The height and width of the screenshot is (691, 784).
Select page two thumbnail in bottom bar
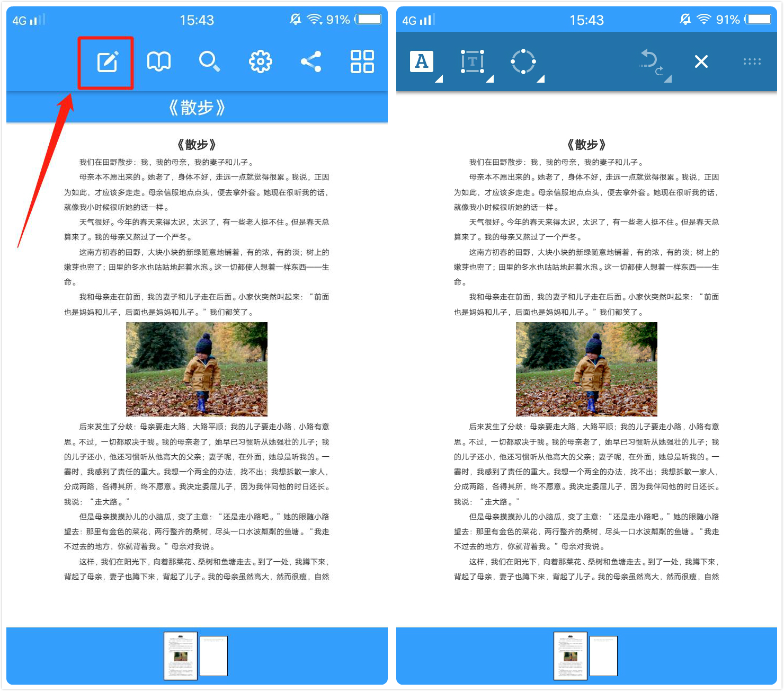[x=213, y=656]
